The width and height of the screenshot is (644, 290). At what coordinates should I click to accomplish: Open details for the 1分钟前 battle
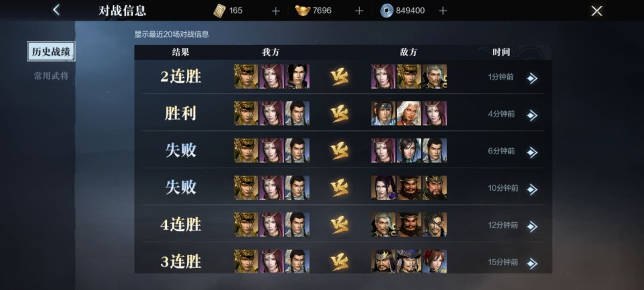tap(532, 78)
